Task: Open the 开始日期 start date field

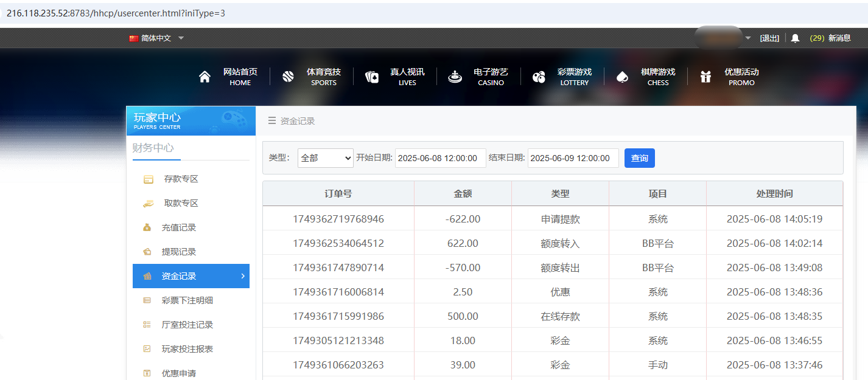Action: 440,157
